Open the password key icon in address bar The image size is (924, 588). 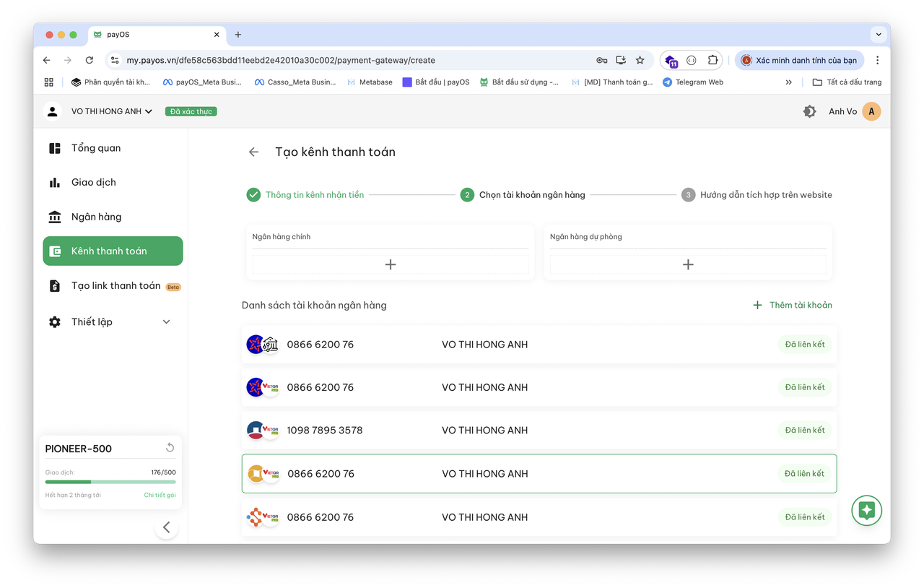pyautogui.click(x=601, y=61)
